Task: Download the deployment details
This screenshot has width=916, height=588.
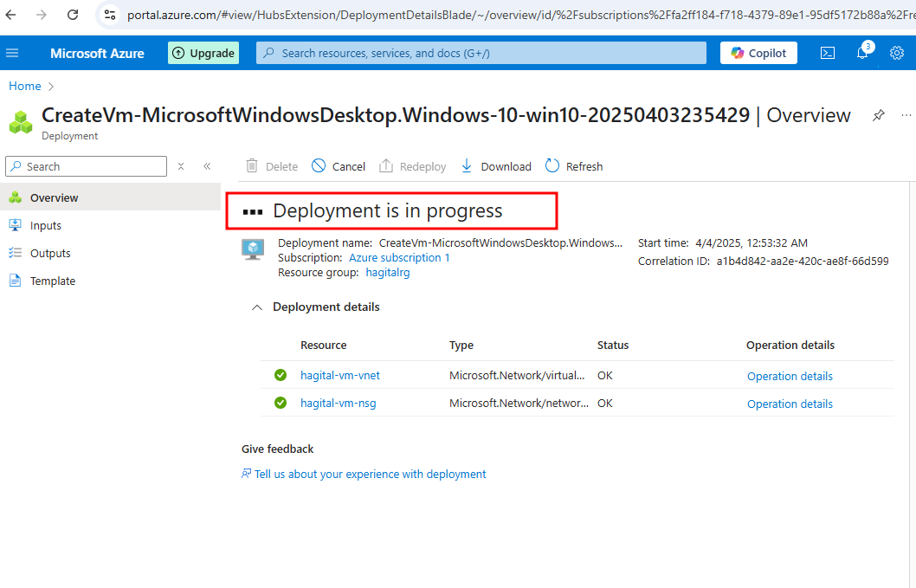Action: (496, 166)
